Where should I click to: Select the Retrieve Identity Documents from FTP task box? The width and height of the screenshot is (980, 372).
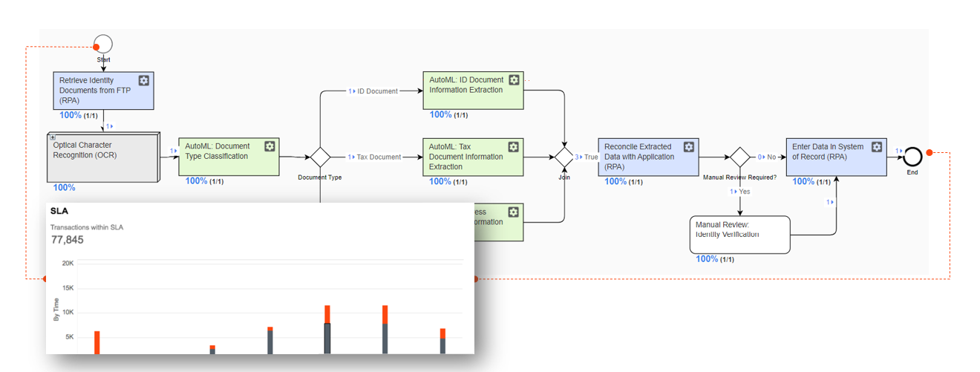pyautogui.click(x=103, y=91)
